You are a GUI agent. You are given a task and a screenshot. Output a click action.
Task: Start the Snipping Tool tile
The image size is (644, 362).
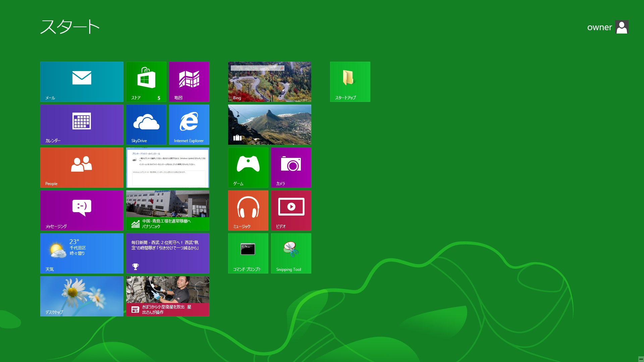click(291, 253)
